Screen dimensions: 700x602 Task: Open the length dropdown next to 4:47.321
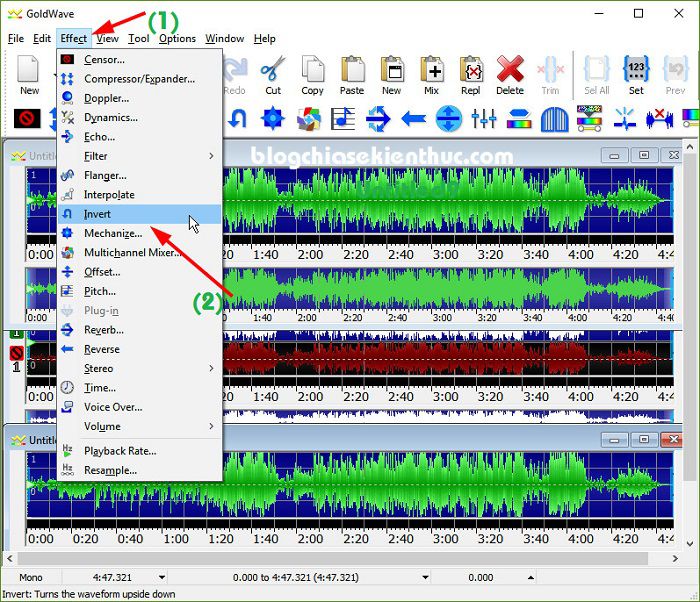click(x=162, y=577)
